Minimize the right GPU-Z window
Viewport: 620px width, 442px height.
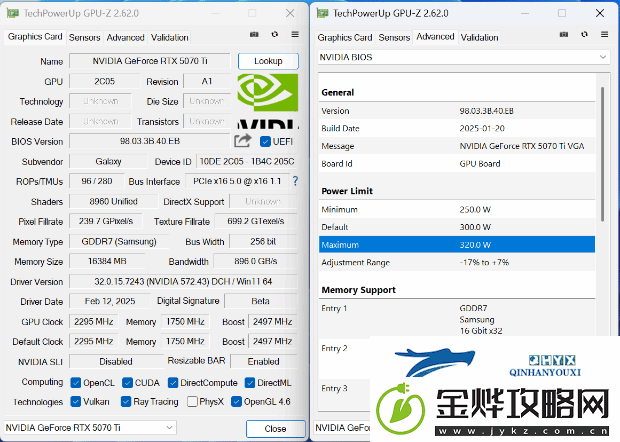pos(525,13)
